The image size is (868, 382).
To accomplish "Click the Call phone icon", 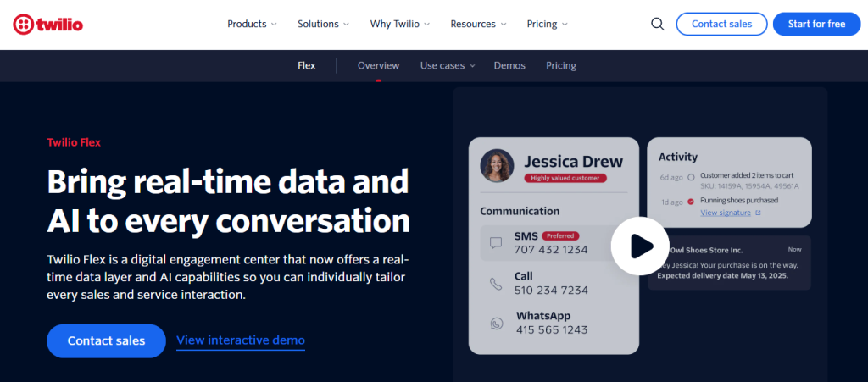I will coord(496,284).
